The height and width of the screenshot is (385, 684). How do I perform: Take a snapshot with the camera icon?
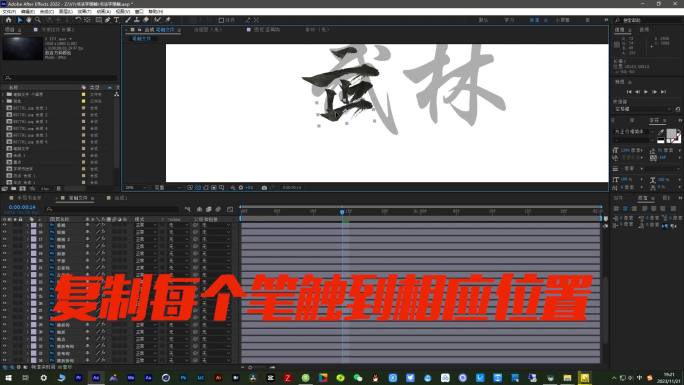pos(264,187)
